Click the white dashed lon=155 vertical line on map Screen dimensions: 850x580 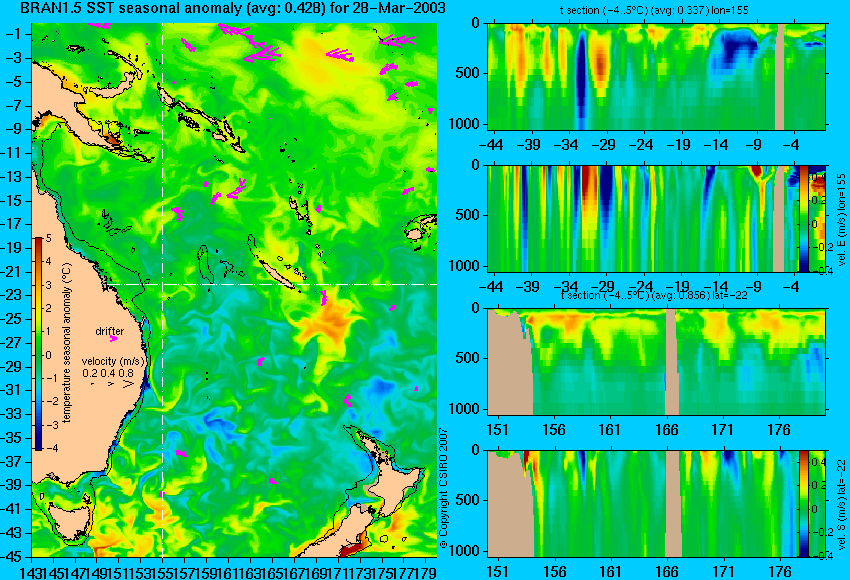(163, 290)
